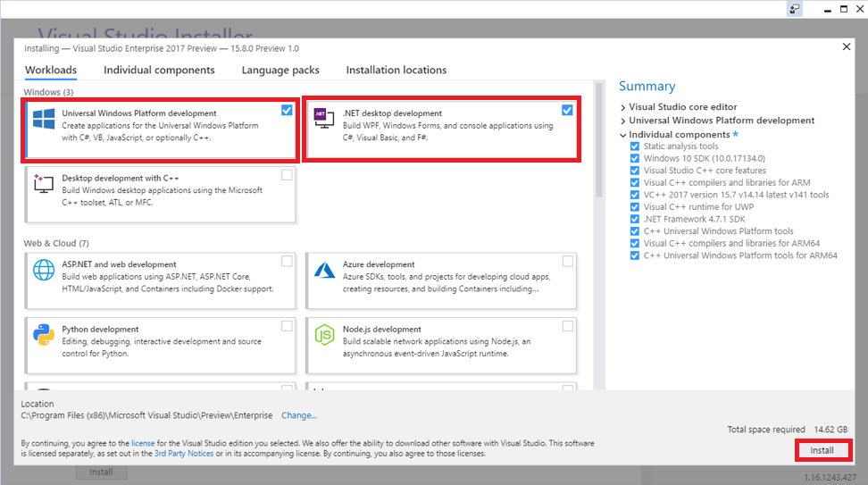
Task: Click the Web & Cloud (7) section heading
Action: (56, 243)
